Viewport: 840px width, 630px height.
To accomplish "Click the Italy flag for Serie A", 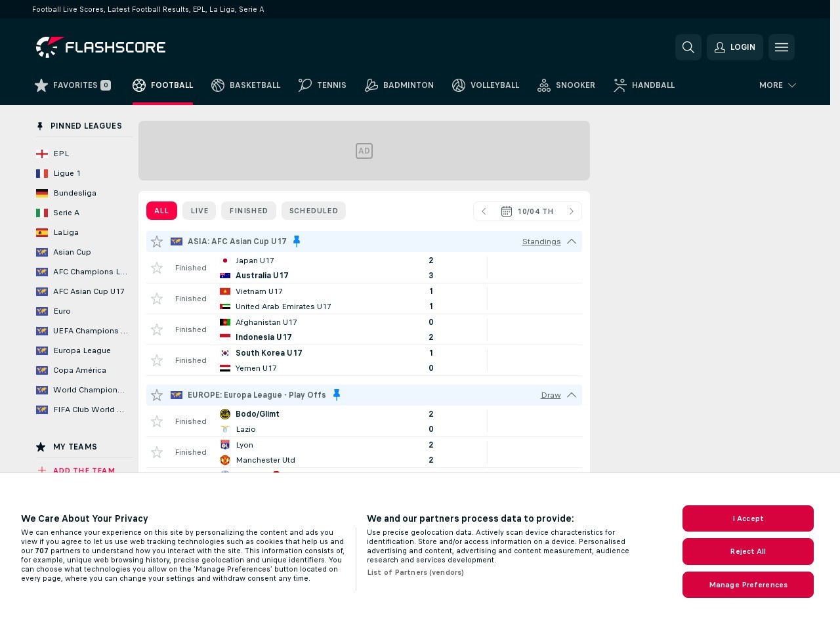I will pyautogui.click(x=42, y=213).
